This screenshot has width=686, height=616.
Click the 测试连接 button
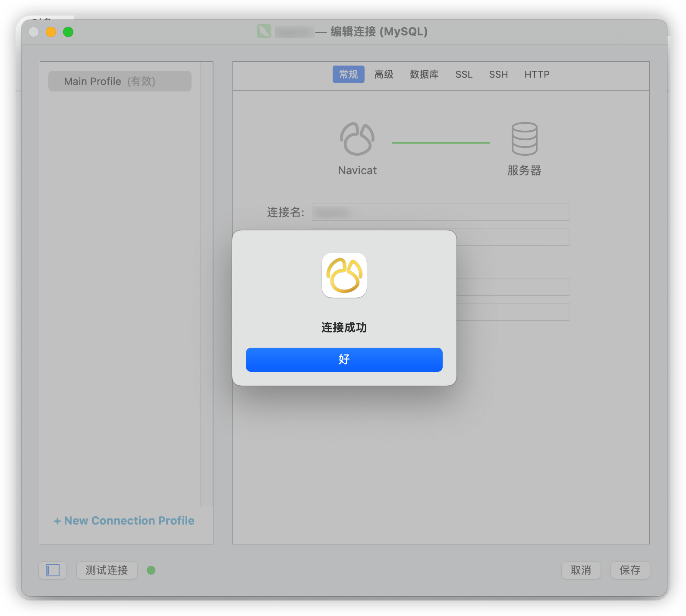click(107, 570)
